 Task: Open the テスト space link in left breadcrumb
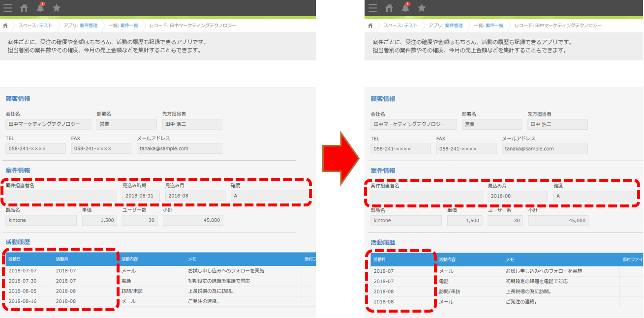(46, 26)
